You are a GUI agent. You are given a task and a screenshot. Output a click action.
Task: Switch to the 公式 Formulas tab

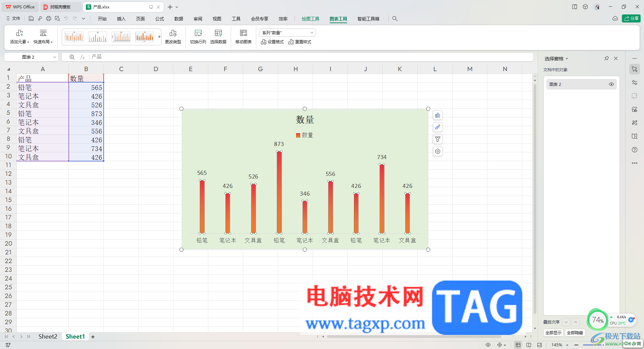pyautogui.click(x=160, y=19)
